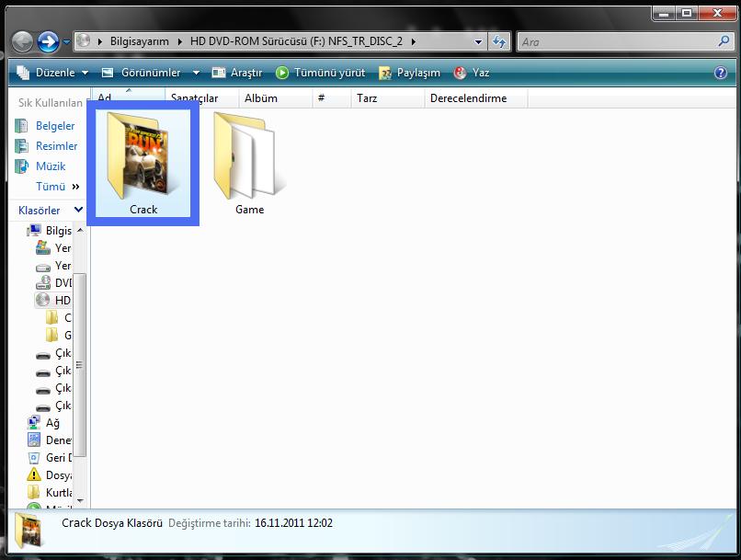Select Geri Dönüşüm recycle bin in tree
The image size is (741, 560).
click(x=50, y=458)
